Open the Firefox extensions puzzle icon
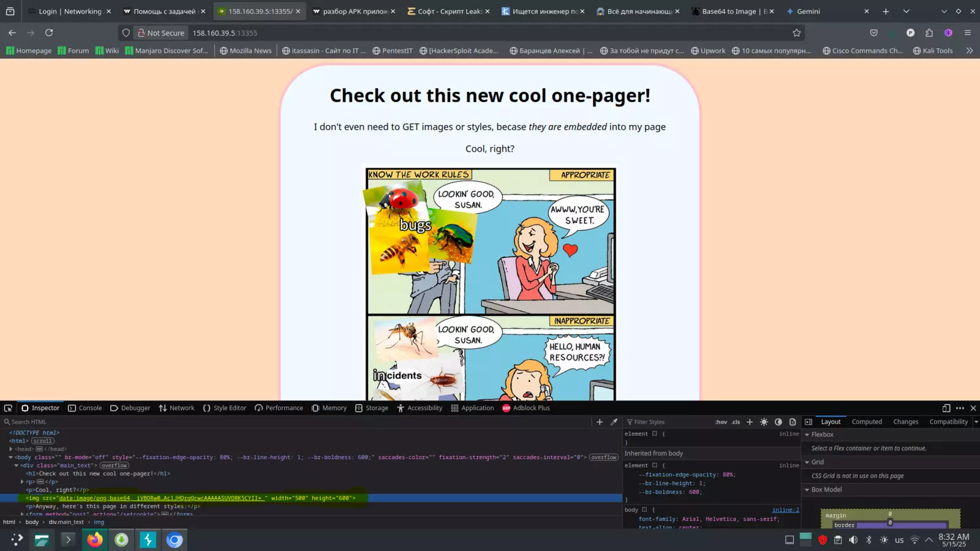Screen dimensions: 980x551 click(929, 33)
